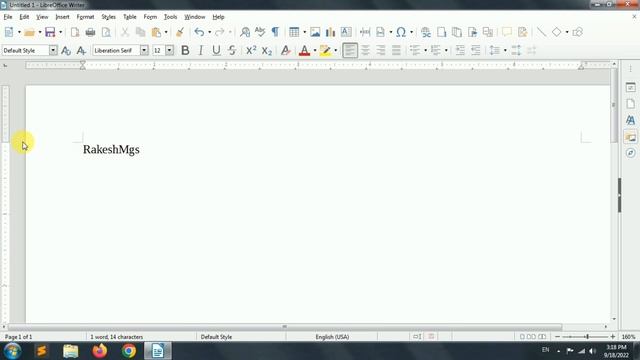Clear direct formatting

[x=286, y=50]
